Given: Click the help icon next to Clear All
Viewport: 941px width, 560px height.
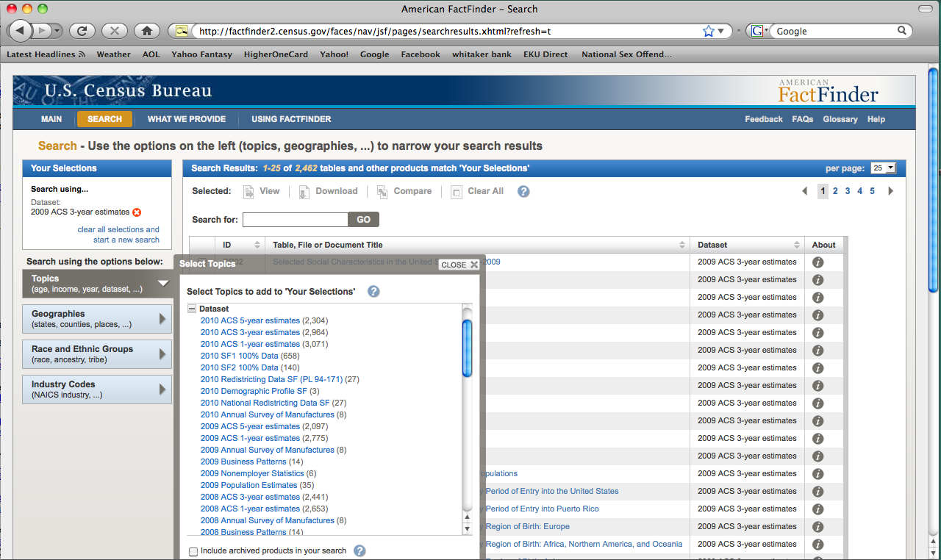Looking at the screenshot, I should click(x=523, y=191).
